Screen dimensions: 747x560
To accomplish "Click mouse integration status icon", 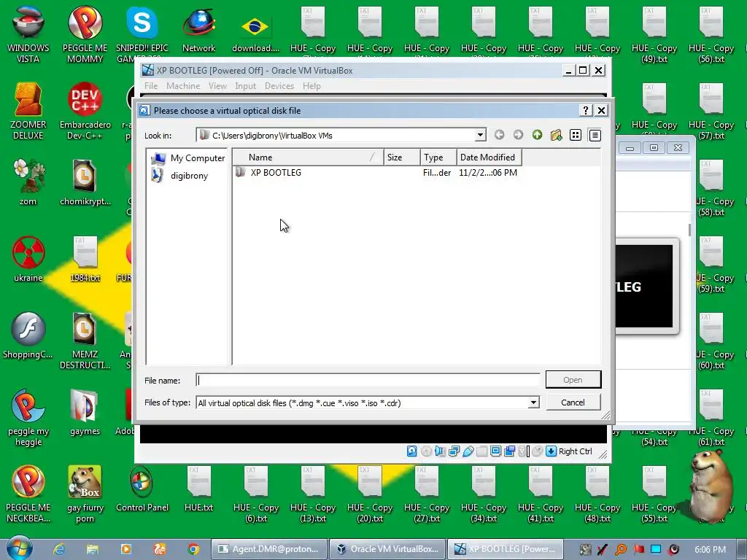I will tap(538, 451).
